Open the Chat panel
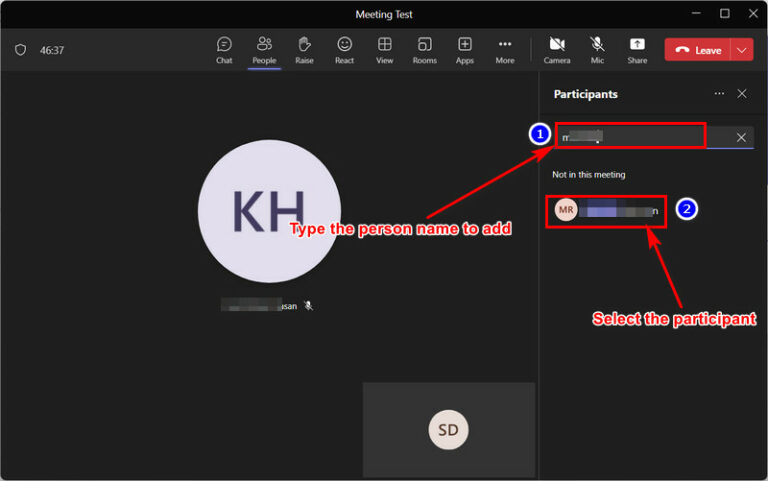The height and width of the screenshot is (481, 768). 224,50
